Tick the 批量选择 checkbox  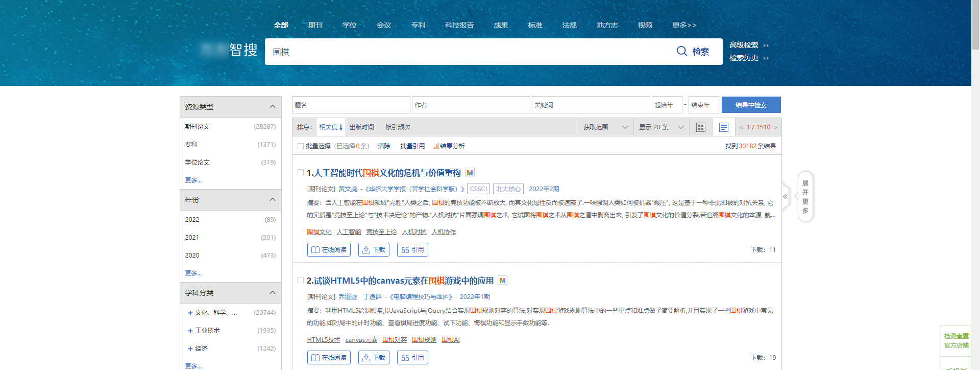click(x=301, y=146)
